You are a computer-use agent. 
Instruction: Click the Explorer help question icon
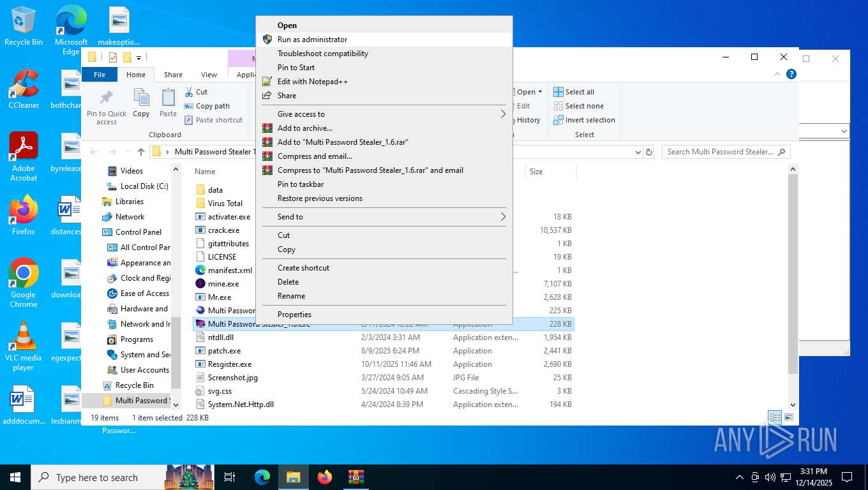coord(791,75)
